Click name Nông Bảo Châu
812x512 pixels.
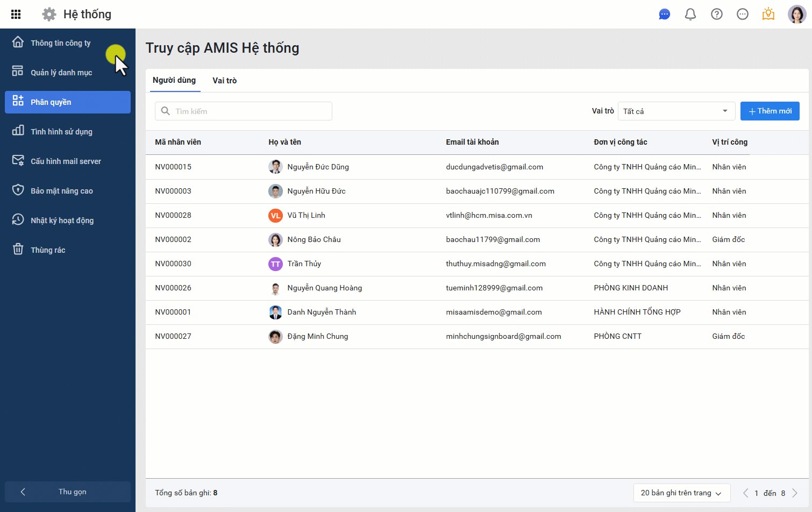pyautogui.click(x=314, y=239)
